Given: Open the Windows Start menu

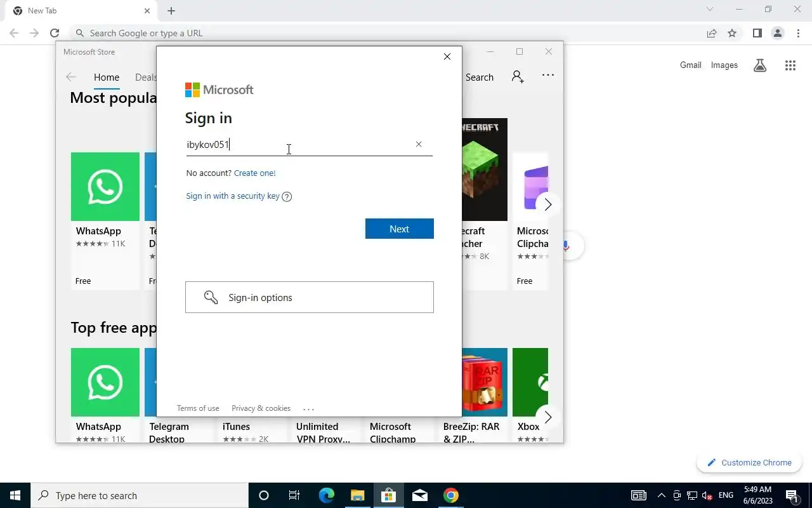Looking at the screenshot, I should coord(15,495).
